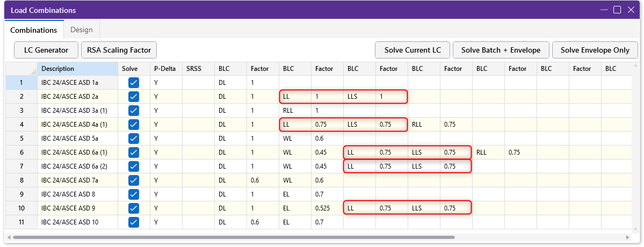Image resolution: width=644 pixels, height=247 pixels.
Task: Toggle Solve checkbox for ASD 5a row
Action: click(134, 139)
